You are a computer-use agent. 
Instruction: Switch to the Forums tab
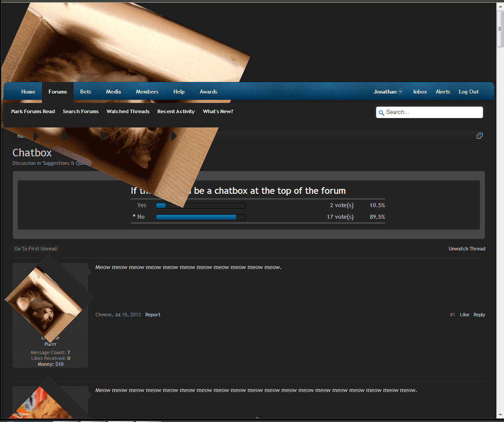tap(58, 92)
